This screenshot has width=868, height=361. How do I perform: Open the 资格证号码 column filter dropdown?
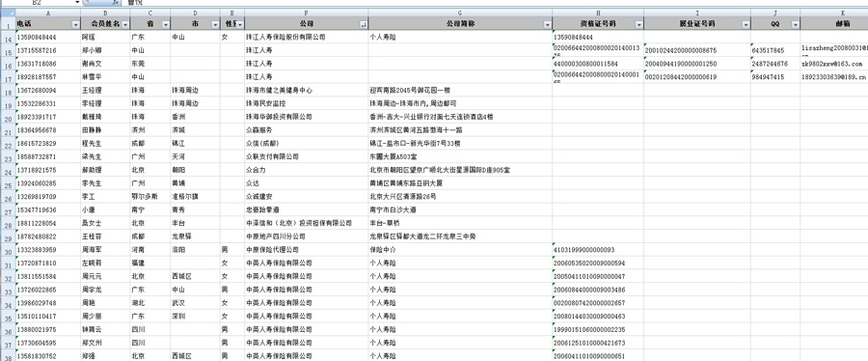[638, 24]
